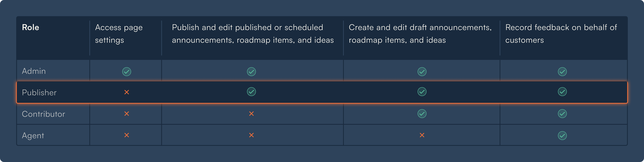Select the highlighted Publisher role label
This screenshot has width=644, height=162.
pyautogui.click(x=39, y=93)
